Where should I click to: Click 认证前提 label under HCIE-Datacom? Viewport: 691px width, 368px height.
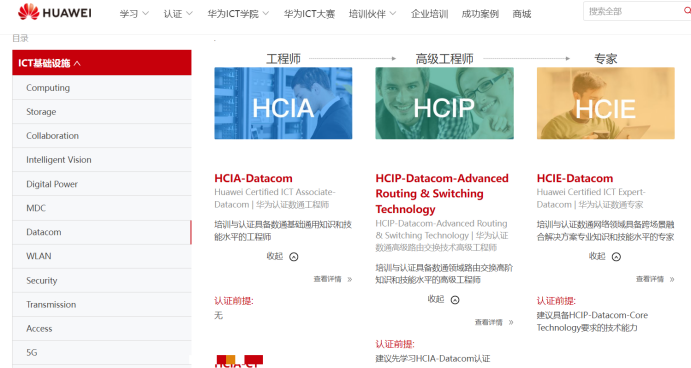click(x=556, y=301)
